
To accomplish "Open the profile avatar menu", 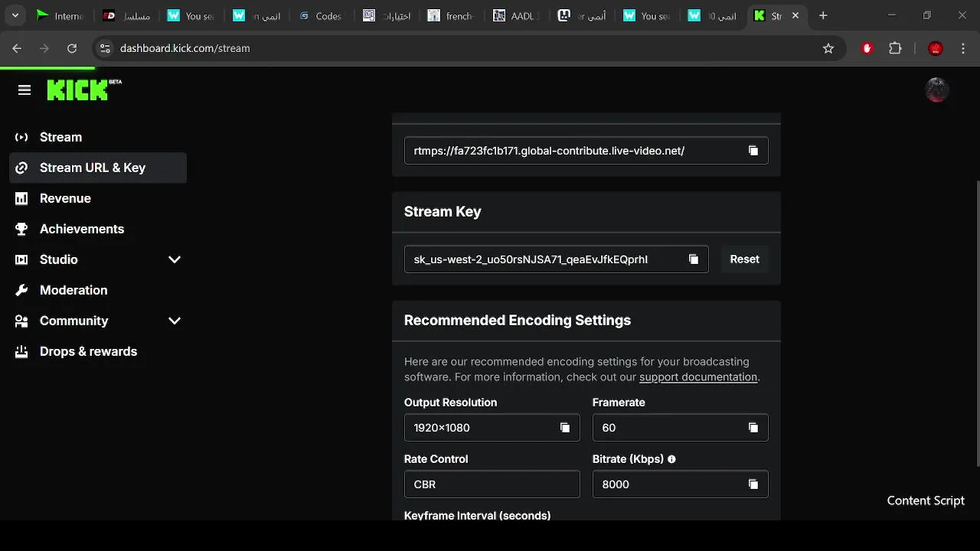I will click(x=937, y=90).
